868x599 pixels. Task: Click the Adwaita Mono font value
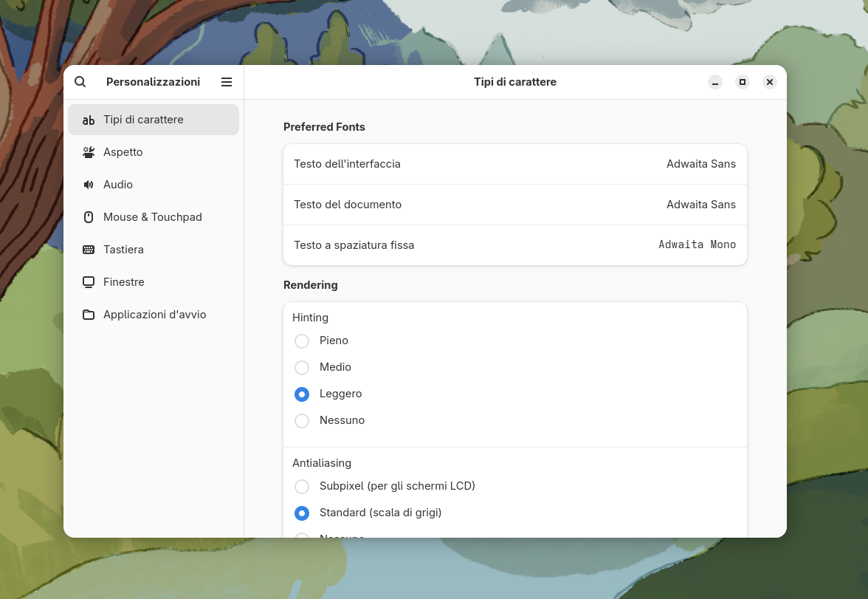click(697, 244)
